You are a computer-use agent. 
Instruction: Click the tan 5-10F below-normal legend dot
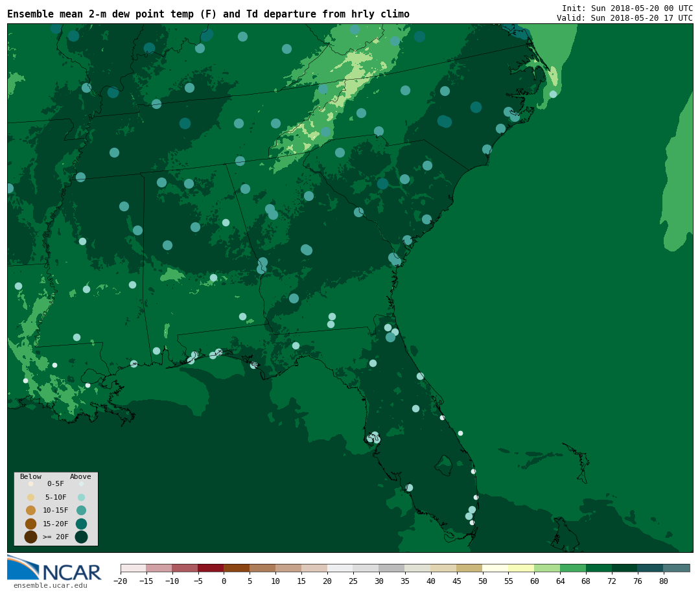coord(31,498)
